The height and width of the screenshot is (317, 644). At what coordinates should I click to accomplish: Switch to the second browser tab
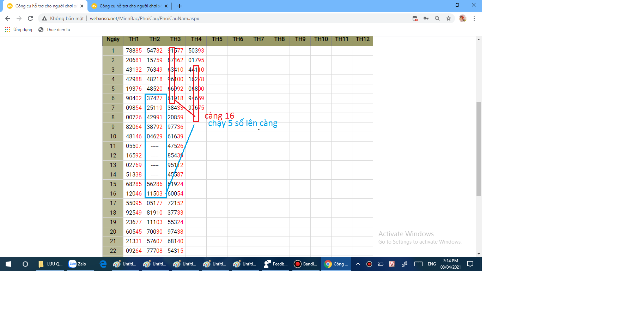click(x=128, y=6)
